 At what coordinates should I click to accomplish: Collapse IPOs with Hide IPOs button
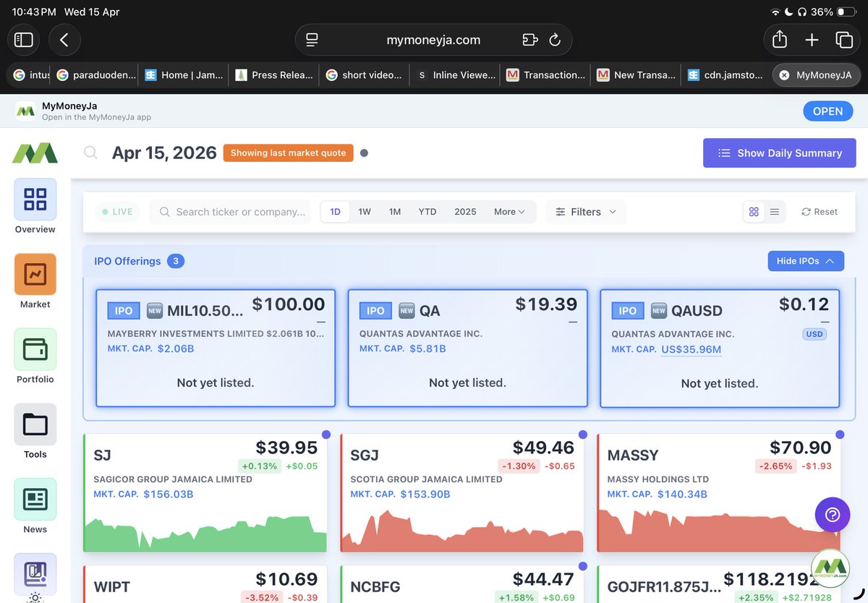click(x=806, y=261)
